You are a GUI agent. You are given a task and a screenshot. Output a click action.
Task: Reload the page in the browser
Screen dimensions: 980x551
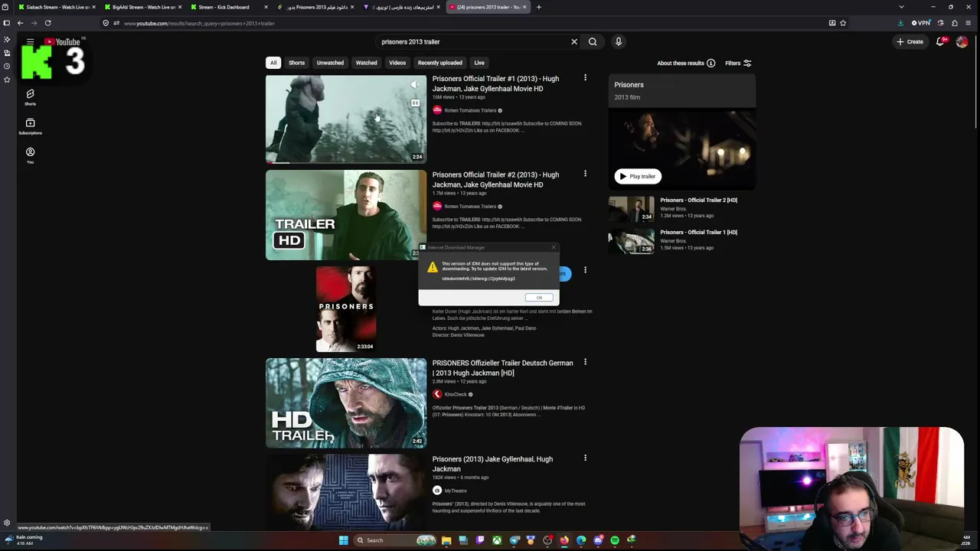[x=47, y=23]
